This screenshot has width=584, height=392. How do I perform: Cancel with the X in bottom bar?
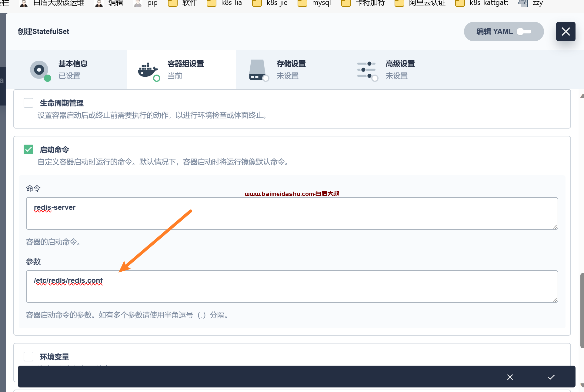[x=510, y=377]
